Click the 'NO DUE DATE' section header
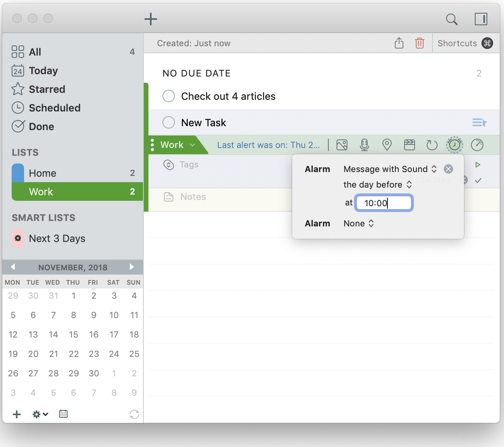 [x=197, y=73]
